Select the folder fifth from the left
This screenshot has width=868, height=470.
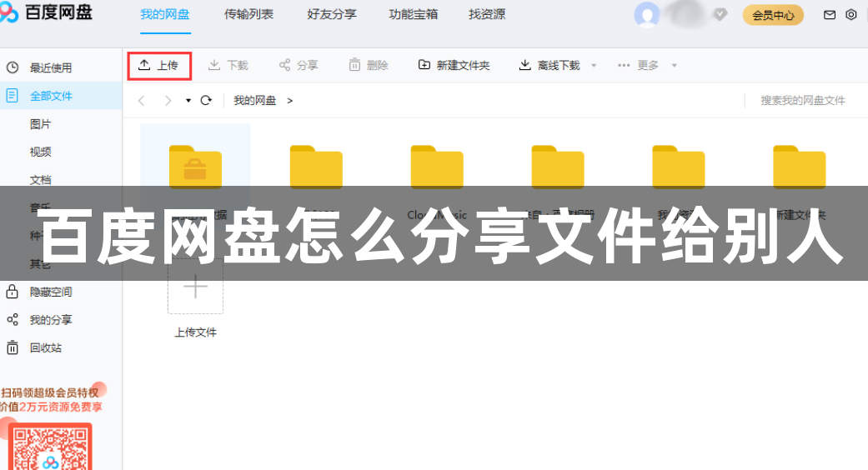[678, 167]
